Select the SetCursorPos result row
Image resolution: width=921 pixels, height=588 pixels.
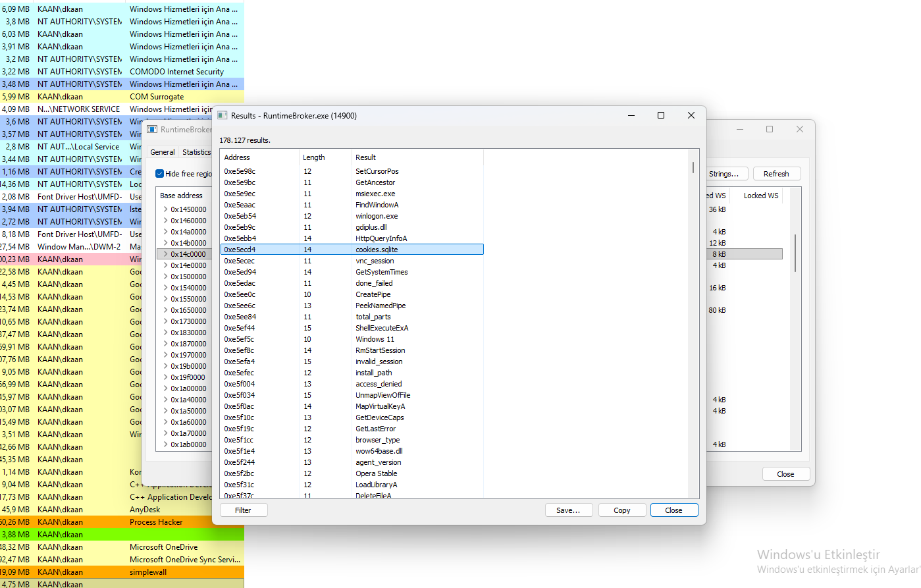coord(352,171)
